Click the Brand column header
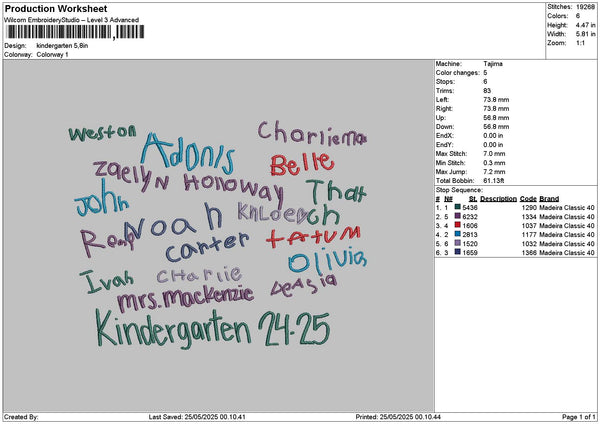 coord(549,199)
